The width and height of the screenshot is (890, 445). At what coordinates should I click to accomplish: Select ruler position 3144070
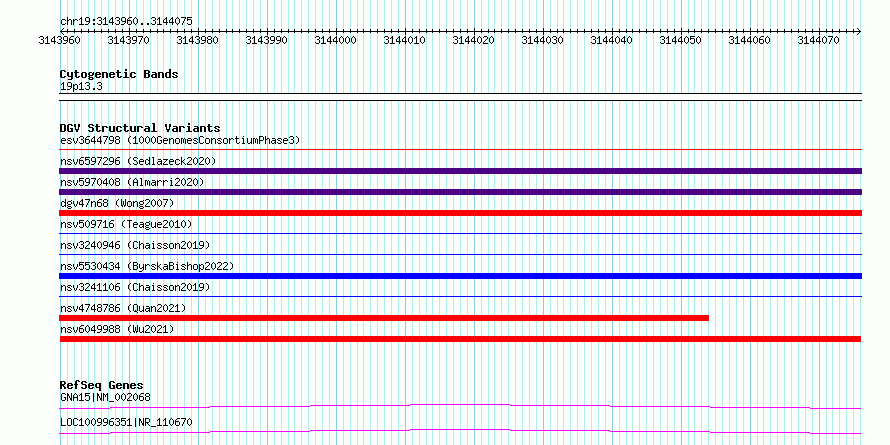[x=818, y=40]
